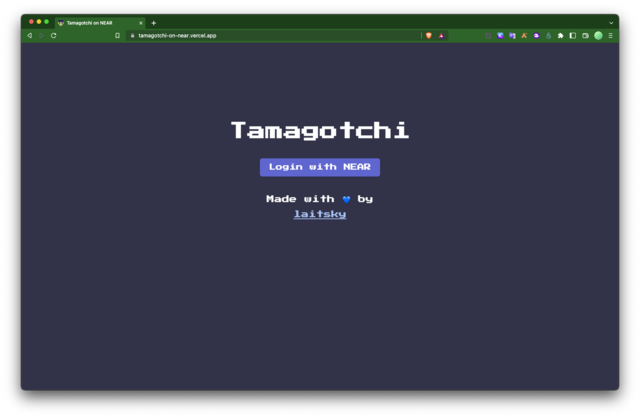The height and width of the screenshot is (418, 640).
Task: Reload the page
Action: click(53, 36)
